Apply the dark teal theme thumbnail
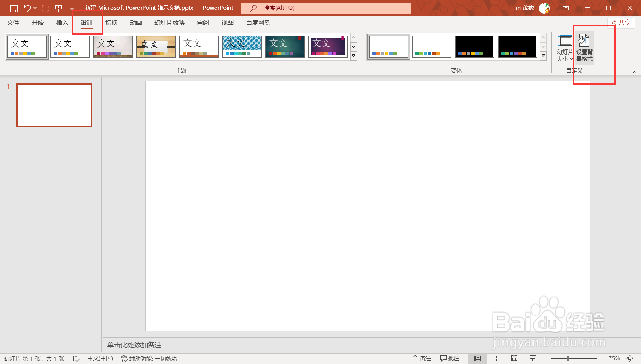 (285, 47)
